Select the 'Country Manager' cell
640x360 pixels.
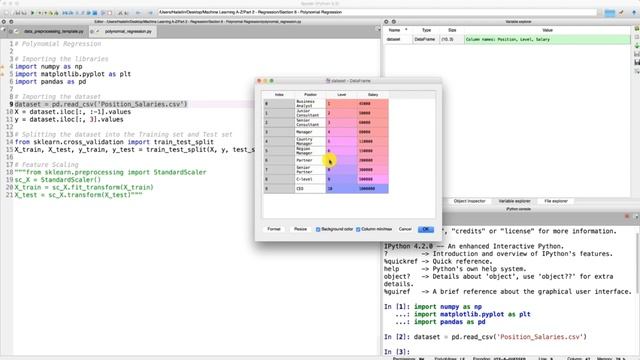310,141
